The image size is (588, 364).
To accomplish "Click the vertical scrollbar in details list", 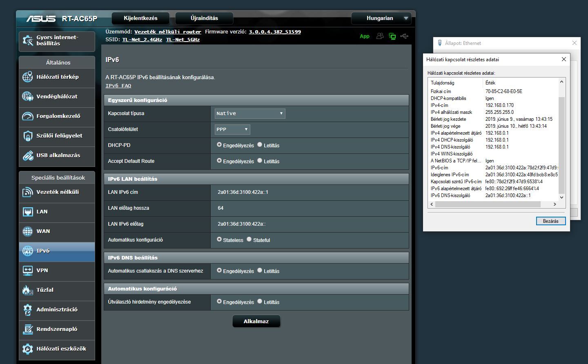I will (x=561, y=145).
